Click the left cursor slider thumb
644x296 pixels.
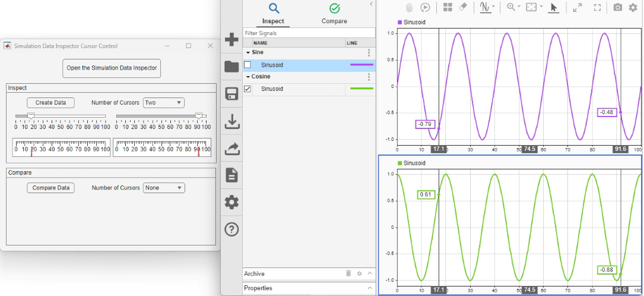[x=31, y=116]
